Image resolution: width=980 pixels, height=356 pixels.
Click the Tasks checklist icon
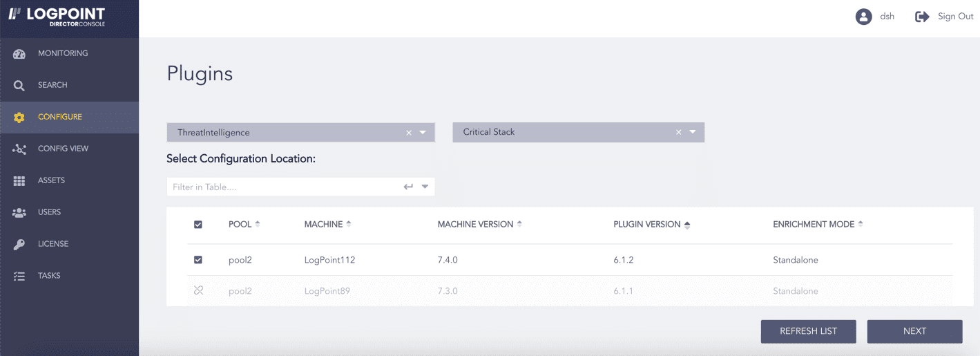19,277
